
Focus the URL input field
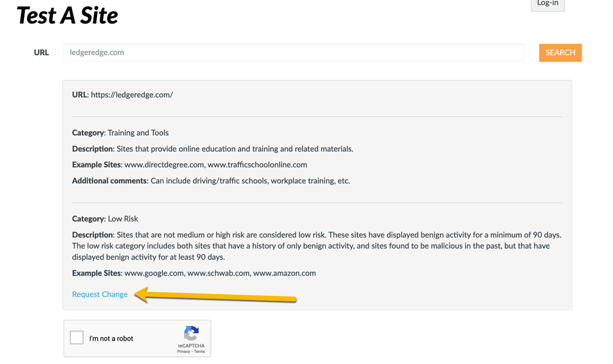click(294, 53)
